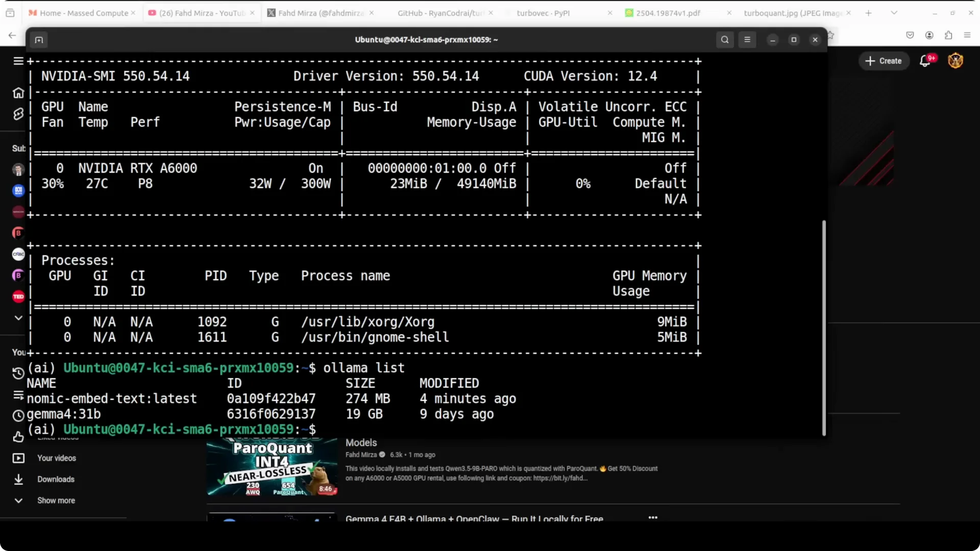Image resolution: width=980 pixels, height=551 pixels.
Task: Open the first subscription avatar showing a man
Action: (x=18, y=169)
